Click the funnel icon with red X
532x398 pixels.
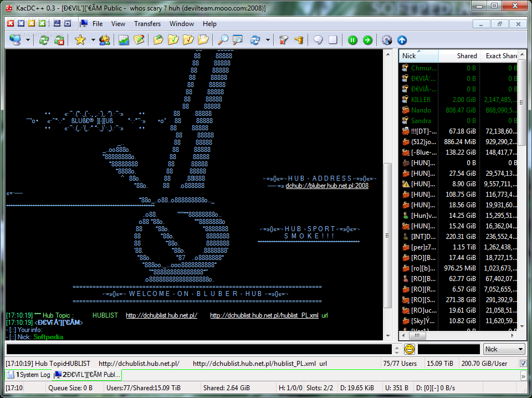(283, 40)
